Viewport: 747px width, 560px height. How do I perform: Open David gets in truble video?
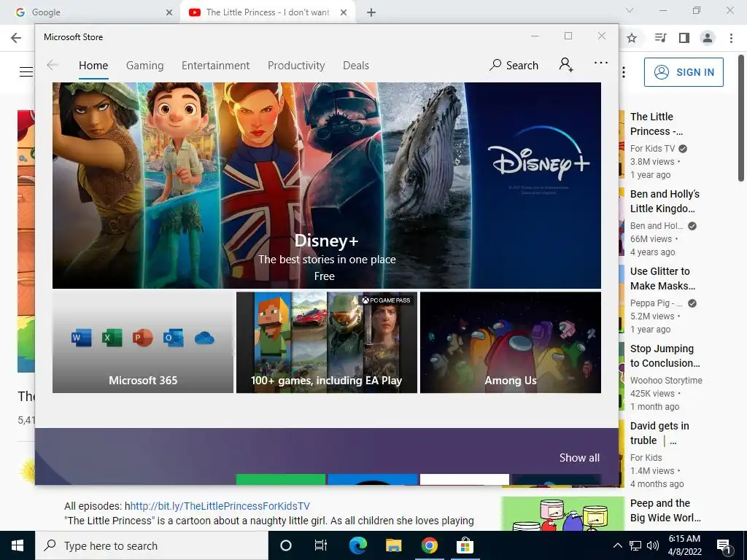coord(659,433)
